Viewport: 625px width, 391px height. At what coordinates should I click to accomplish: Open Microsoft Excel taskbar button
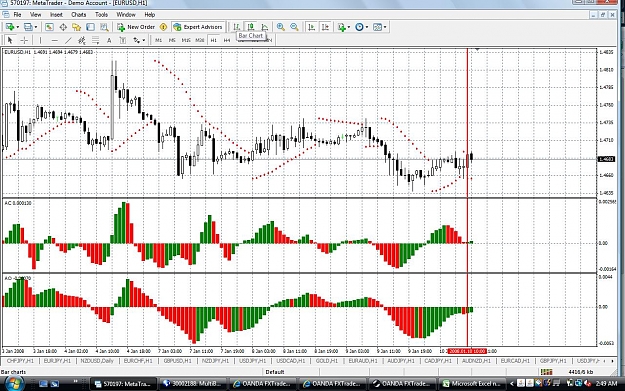[x=473, y=383]
